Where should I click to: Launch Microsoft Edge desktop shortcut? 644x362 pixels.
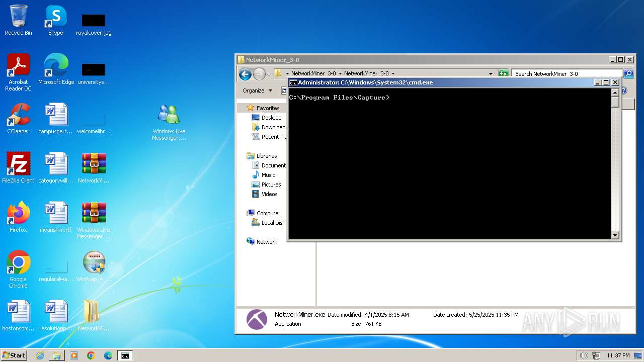56,69
